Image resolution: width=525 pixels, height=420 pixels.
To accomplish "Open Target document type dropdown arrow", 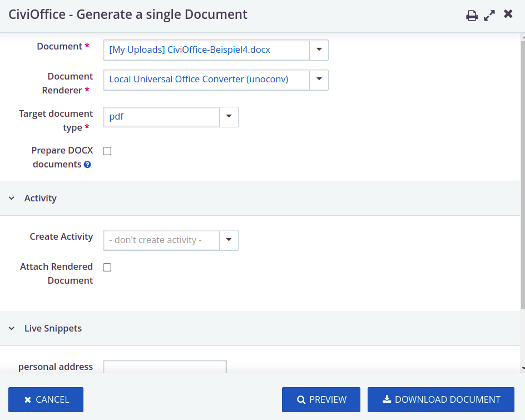I will click(229, 117).
